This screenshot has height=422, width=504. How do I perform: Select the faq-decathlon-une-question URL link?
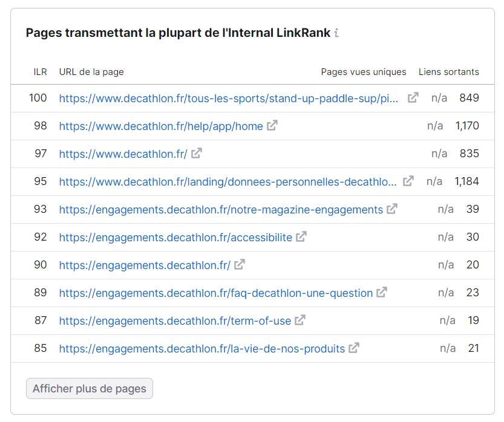point(215,293)
